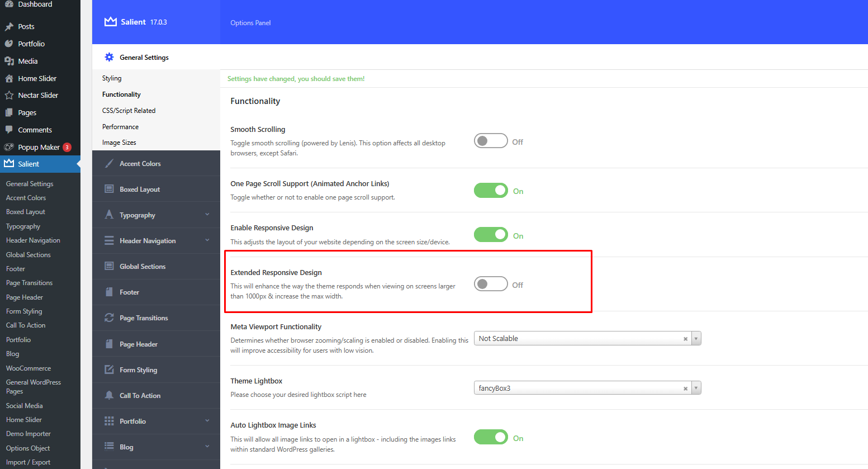This screenshot has width=868, height=469.
Task: Go to Demo Importer submenu link
Action: (x=29, y=434)
